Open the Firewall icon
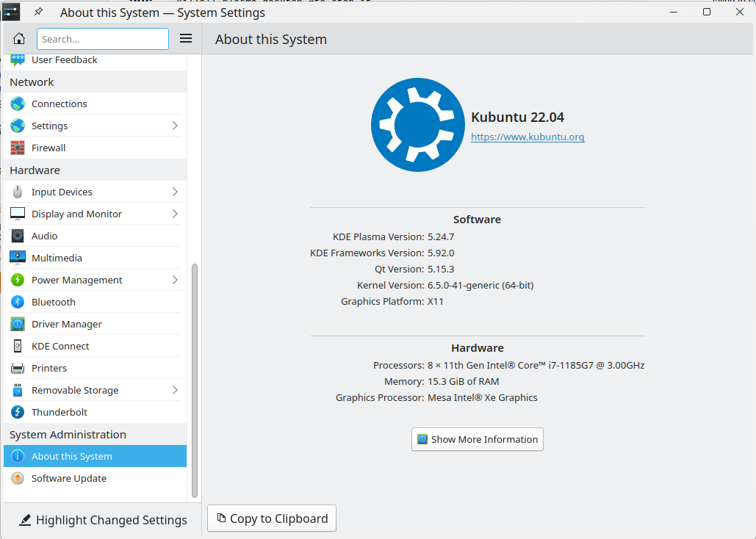This screenshot has height=539, width=756. (x=18, y=148)
